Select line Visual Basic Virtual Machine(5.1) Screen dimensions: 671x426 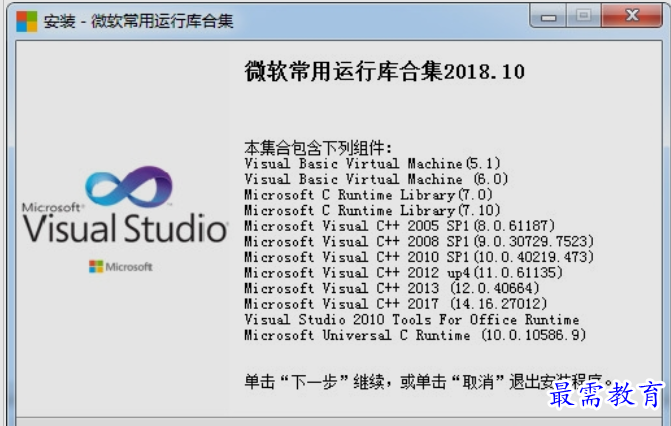372,164
